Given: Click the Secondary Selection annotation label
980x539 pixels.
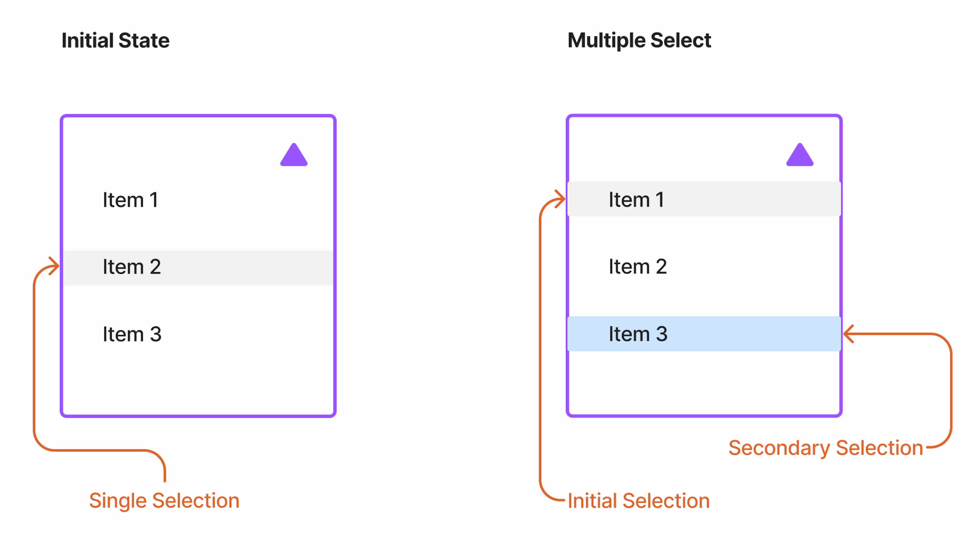Looking at the screenshot, I should click(x=825, y=447).
